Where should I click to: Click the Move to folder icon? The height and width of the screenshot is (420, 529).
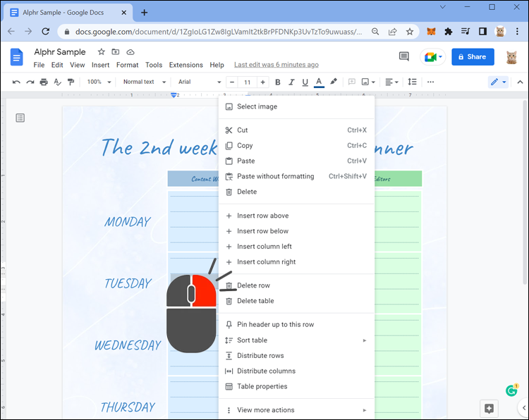pos(116,52)
